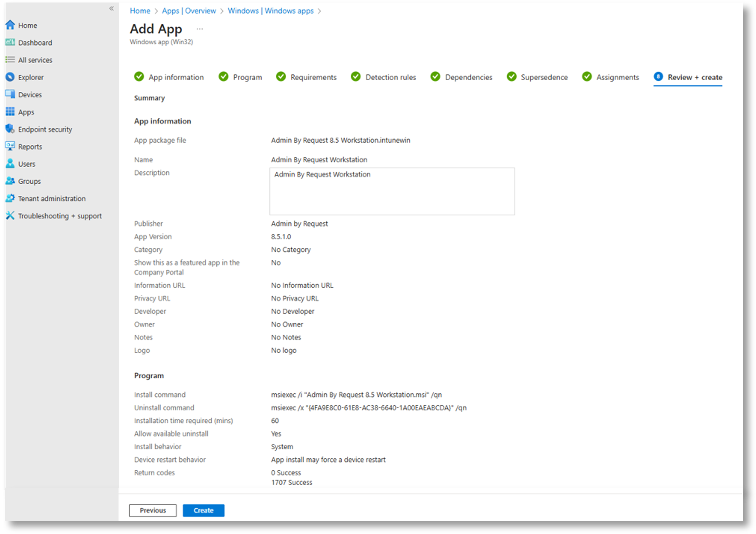The height and width of the screenshot is (534, 756).
Task: Collapse the sidebar with the double-chevron
Action: tap(111, 9)
